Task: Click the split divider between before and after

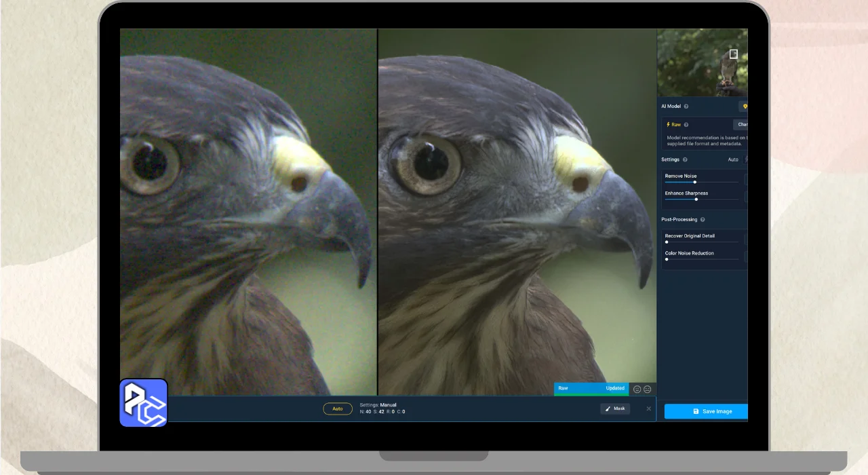Action: (377, 212)
